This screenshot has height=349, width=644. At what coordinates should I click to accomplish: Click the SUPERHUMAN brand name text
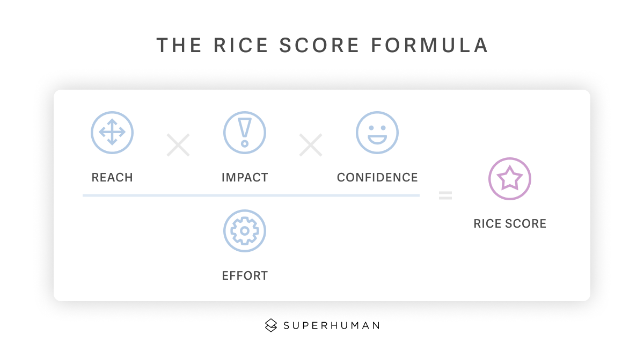[331, 325]
